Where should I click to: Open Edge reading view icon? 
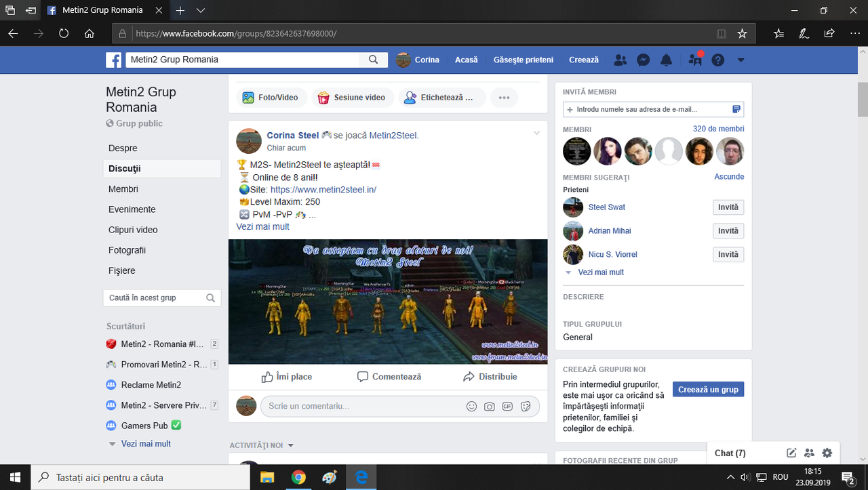(x=722, y=33)
